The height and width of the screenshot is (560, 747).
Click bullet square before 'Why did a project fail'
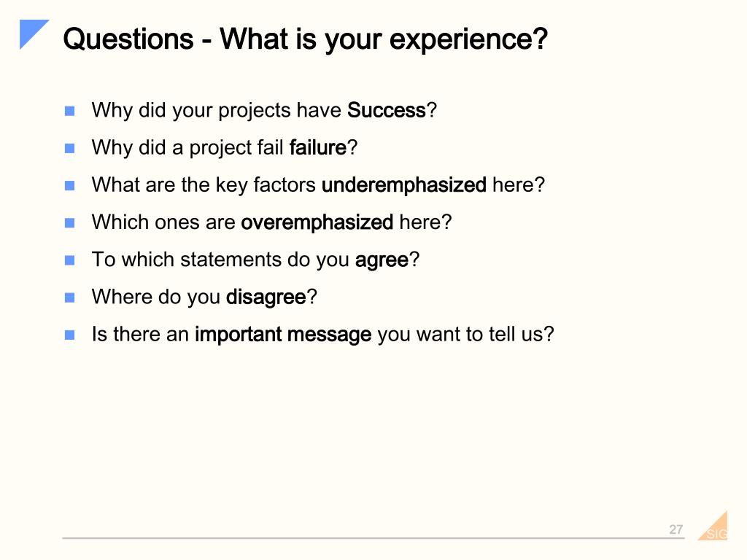[x=69, y=148]
